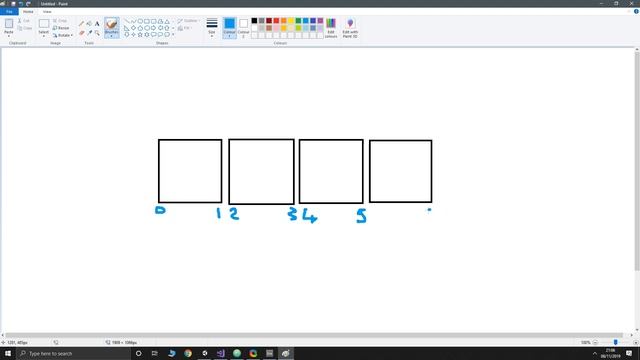The height and width of the screenshot is (360, 640).
Task: Pick the red colour swatch
Action: pos(276,20)
